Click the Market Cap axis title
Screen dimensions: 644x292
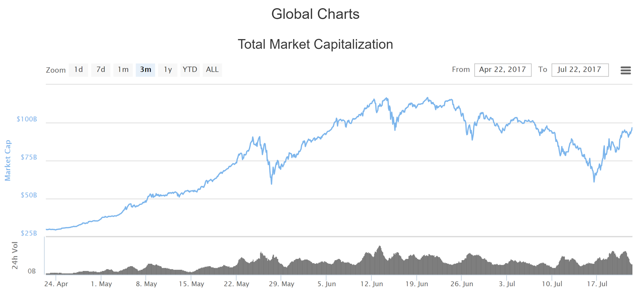[x=8, y=160]
